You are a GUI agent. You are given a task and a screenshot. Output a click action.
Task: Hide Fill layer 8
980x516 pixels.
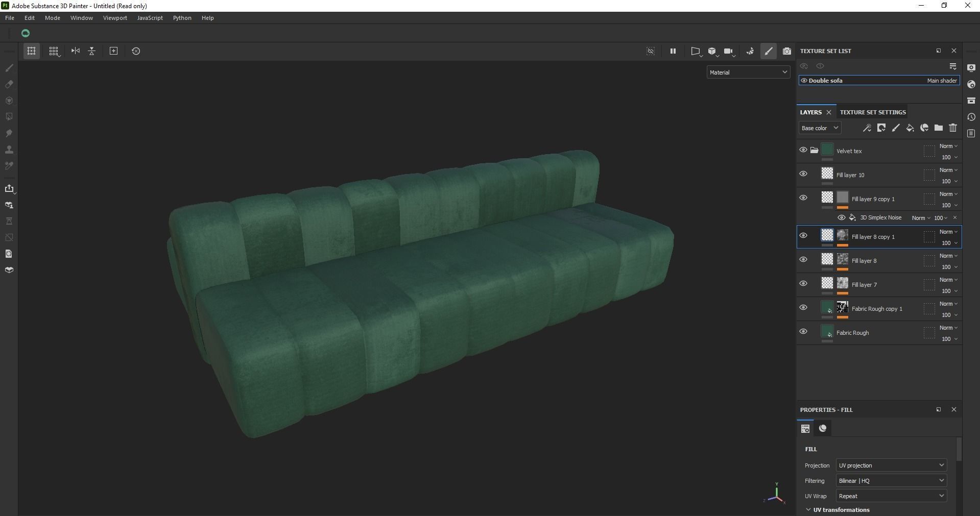click(803, 260)
